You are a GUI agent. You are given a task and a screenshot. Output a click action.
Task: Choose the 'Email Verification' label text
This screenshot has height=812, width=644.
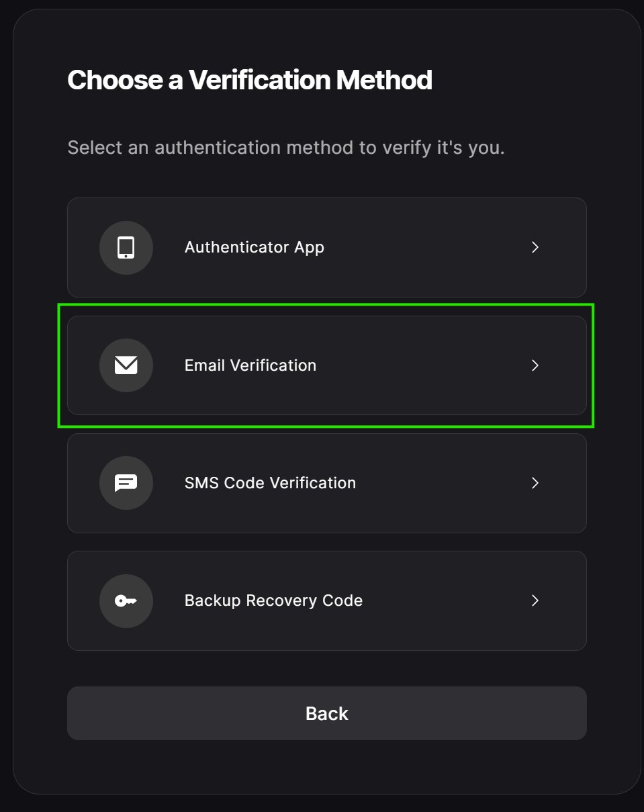coord(250,365)
